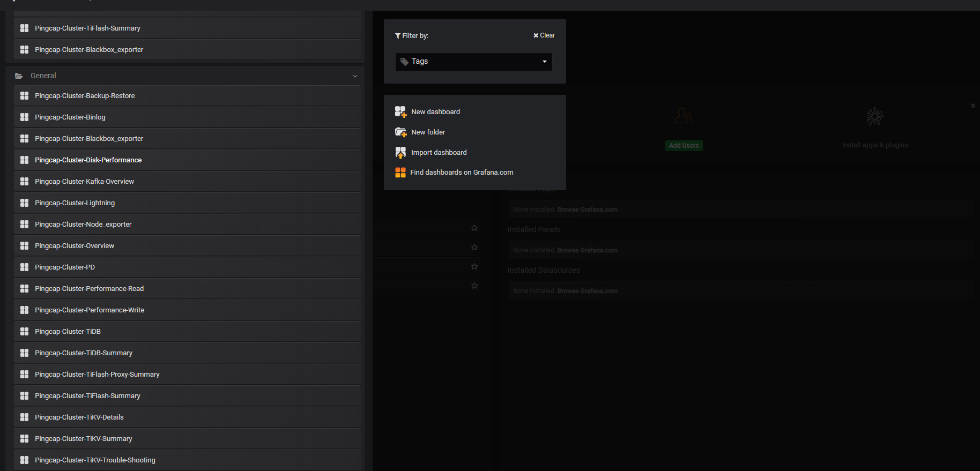Click dashboard icon beside Pingcap-Cluster-Node_exporter
The height and width of the screenshot is (471, 980).
coord(24,225)
